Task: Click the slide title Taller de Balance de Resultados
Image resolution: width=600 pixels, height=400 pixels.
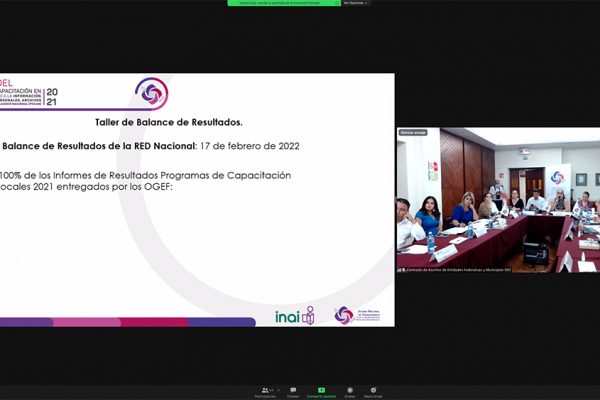Action: pyautogui.click(x=169, y=122)
